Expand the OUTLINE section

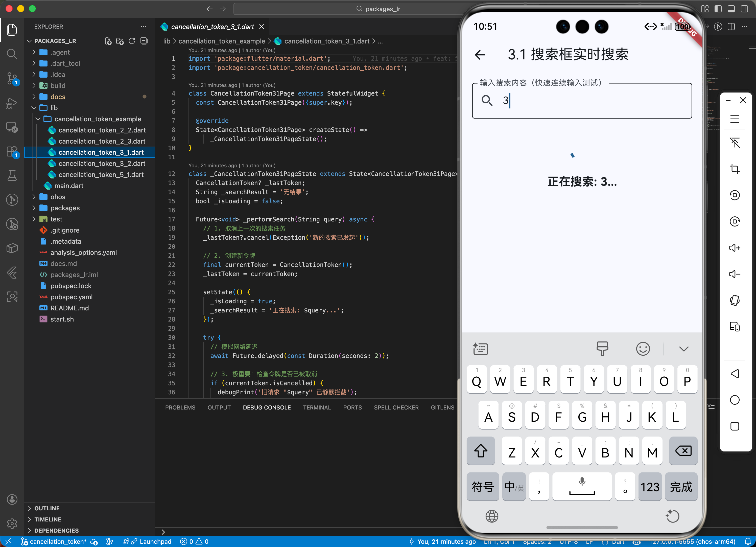(47, 508)
